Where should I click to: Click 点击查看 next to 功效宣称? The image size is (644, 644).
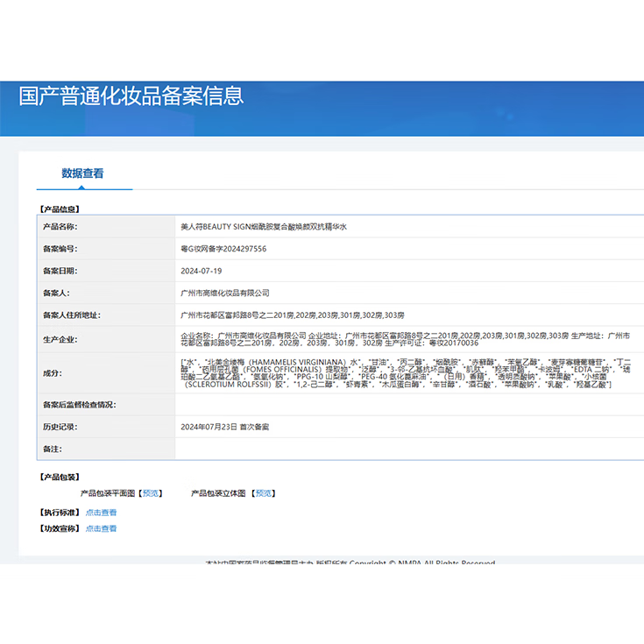[x=101, y=528]
